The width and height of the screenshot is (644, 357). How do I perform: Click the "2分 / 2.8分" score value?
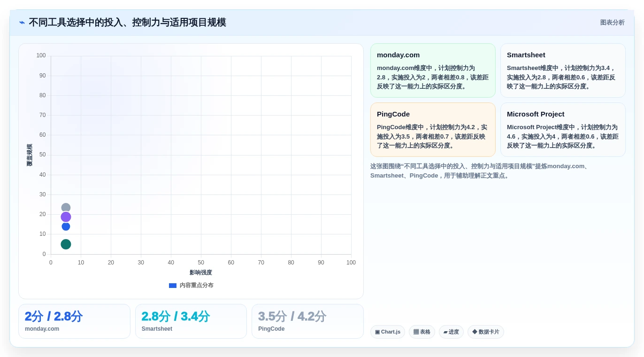[54, 316]
